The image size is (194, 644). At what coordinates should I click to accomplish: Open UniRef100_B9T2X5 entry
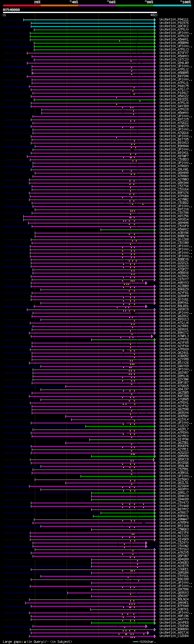[174, 120]
